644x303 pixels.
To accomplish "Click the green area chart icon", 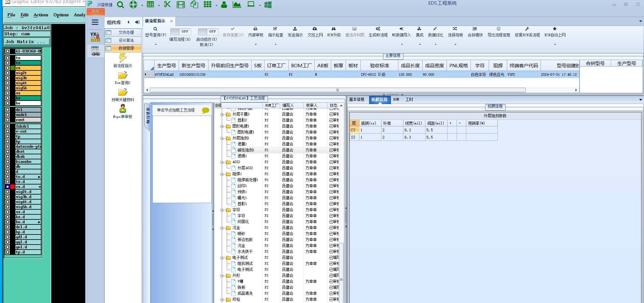I will [x=237, y=4].
